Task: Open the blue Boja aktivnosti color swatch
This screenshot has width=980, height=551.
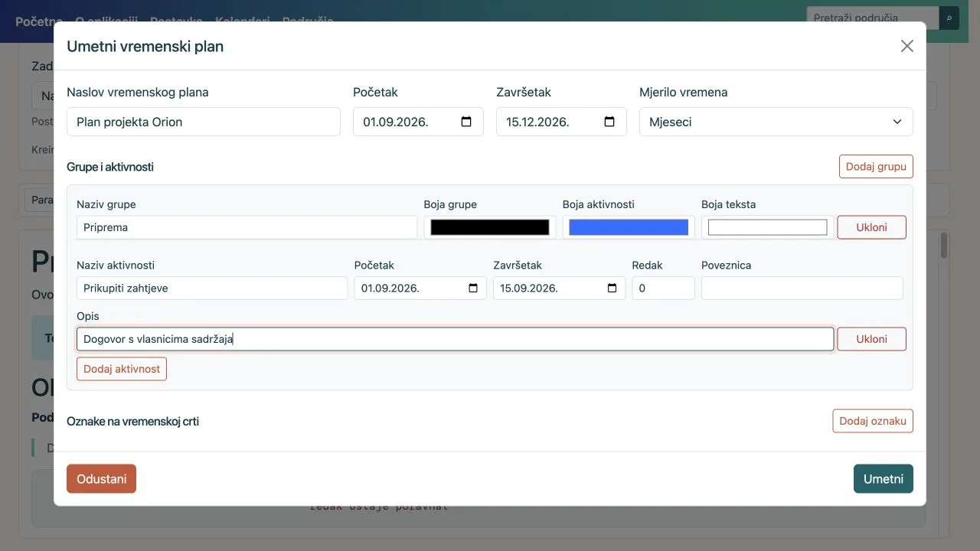Action: click(x=629, y=227)
